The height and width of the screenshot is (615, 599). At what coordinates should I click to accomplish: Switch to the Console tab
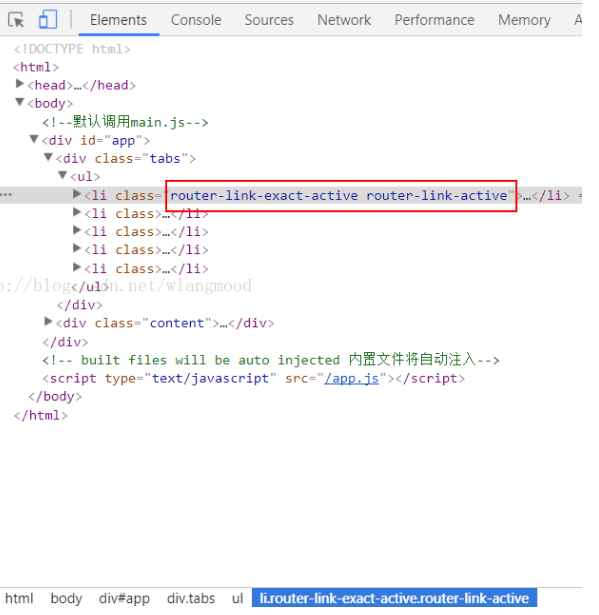pos(196,20)
